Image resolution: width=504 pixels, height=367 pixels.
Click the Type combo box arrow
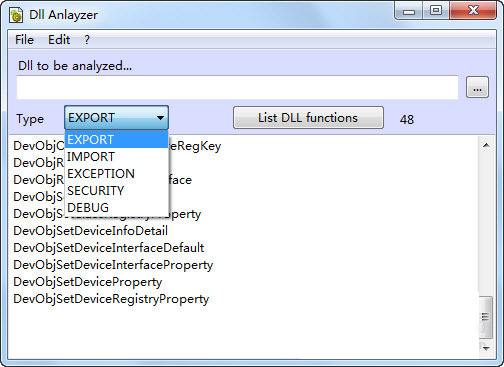click(x=160, y=118)
